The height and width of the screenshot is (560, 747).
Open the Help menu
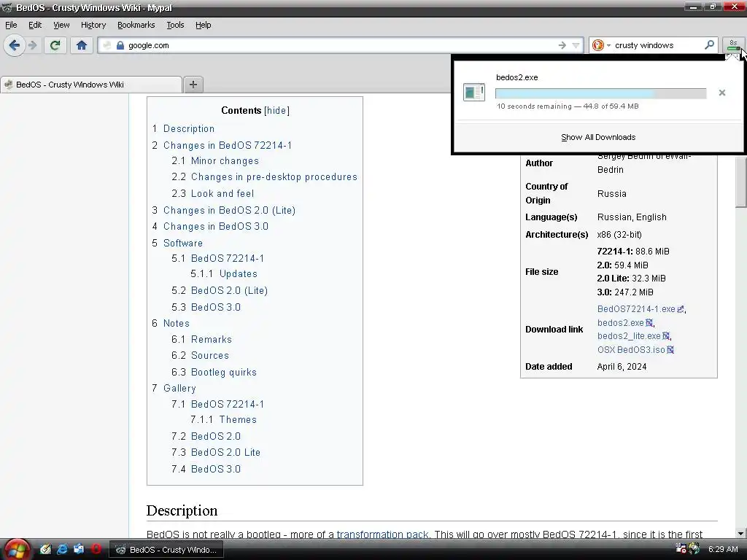tap(203, 25)
